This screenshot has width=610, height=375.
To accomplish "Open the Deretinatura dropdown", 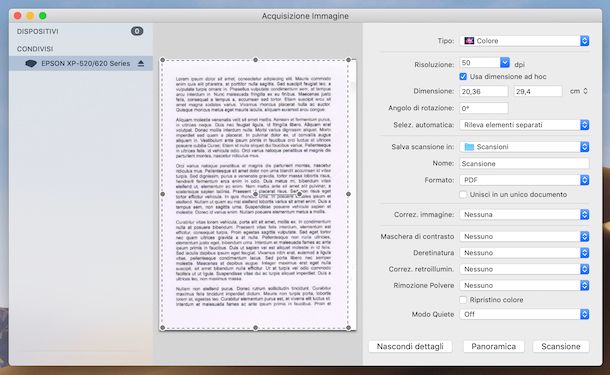I will pos(524,253).
